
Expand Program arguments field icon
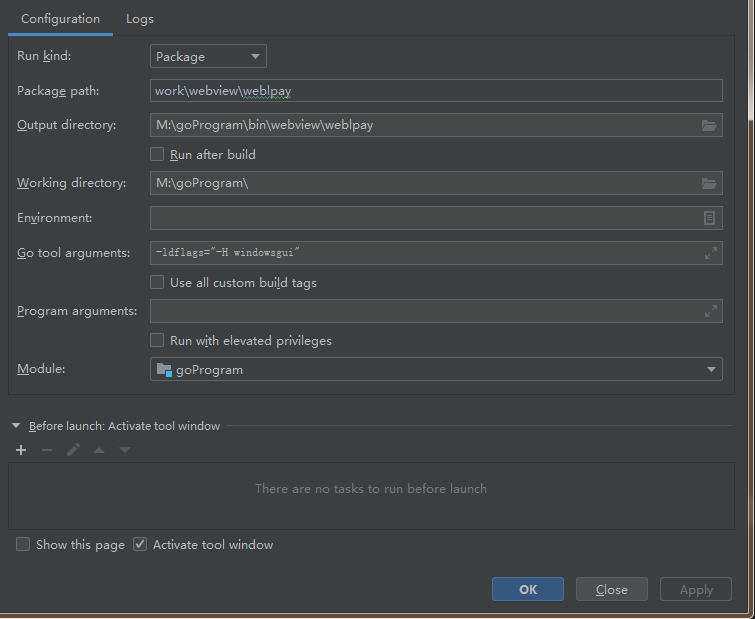tap(711, 311)
